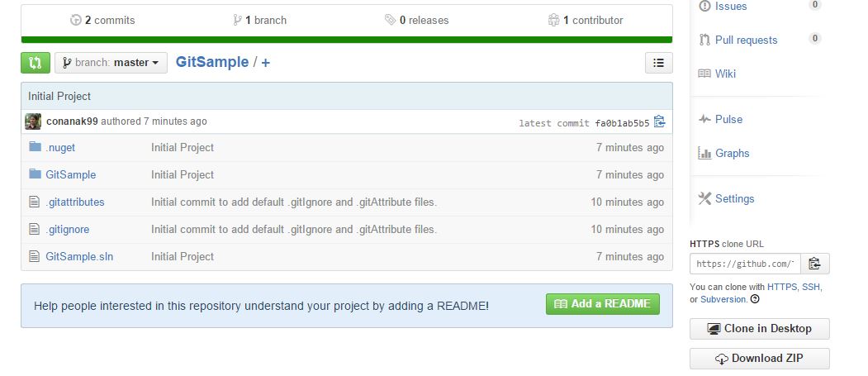Click the HTTPS clone URL text field

pyautogui.click(x=745, y=264)
